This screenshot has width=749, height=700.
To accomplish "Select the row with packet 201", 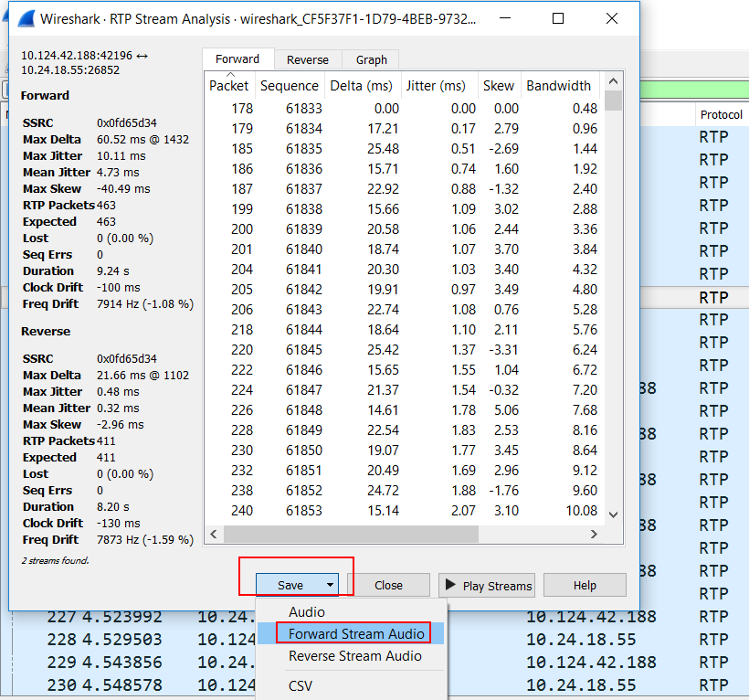I will point(404,249).
